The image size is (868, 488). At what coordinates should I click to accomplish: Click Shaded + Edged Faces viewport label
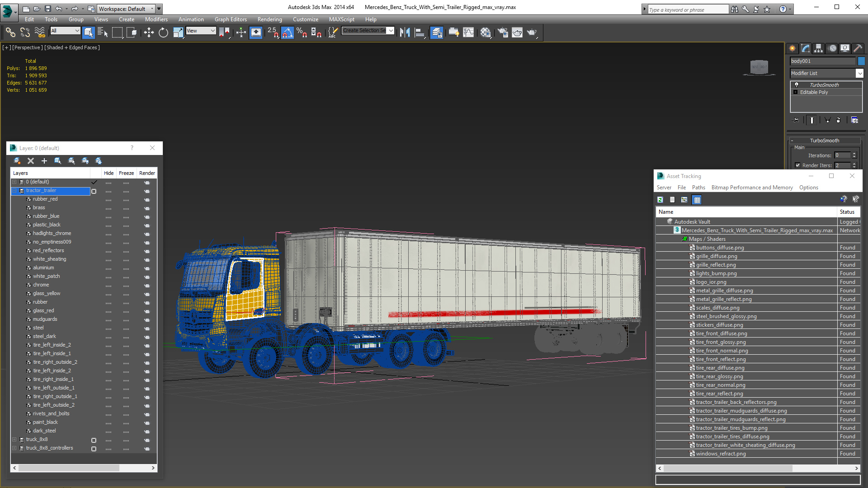point(72,47)
